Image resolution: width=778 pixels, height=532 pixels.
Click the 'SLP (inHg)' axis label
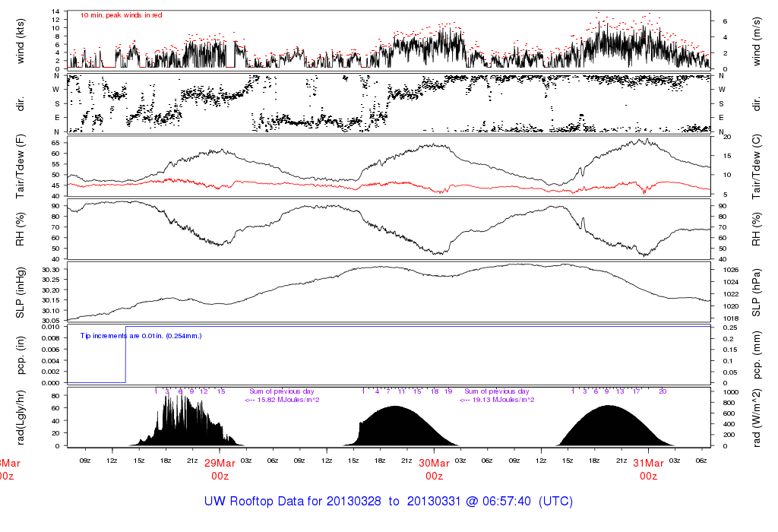tap(21, 292)
